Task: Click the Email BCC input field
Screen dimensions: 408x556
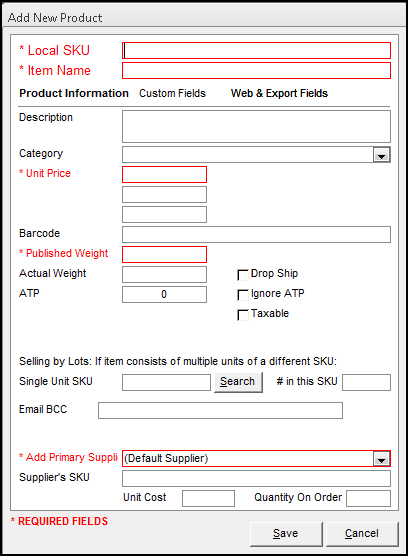Action: (220, 410)
